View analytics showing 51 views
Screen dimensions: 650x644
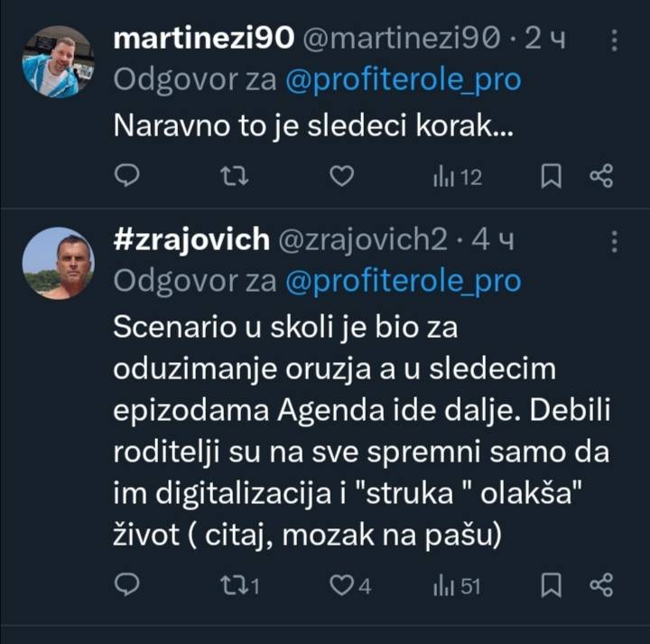point(458,587)
